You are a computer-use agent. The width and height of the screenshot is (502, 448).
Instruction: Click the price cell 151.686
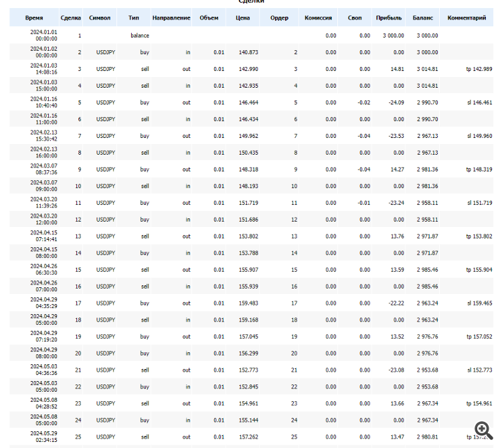(248, 220)
